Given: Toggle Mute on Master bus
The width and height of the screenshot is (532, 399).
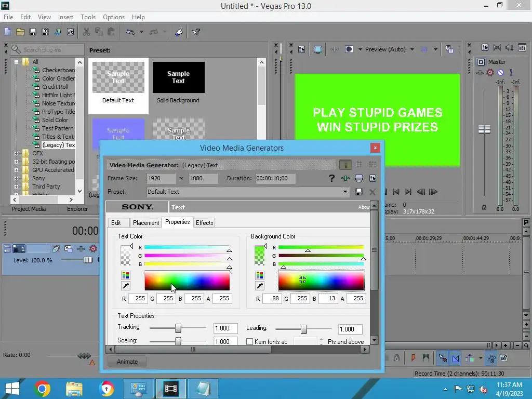Looking at the screenshot, I should [500, 72].
